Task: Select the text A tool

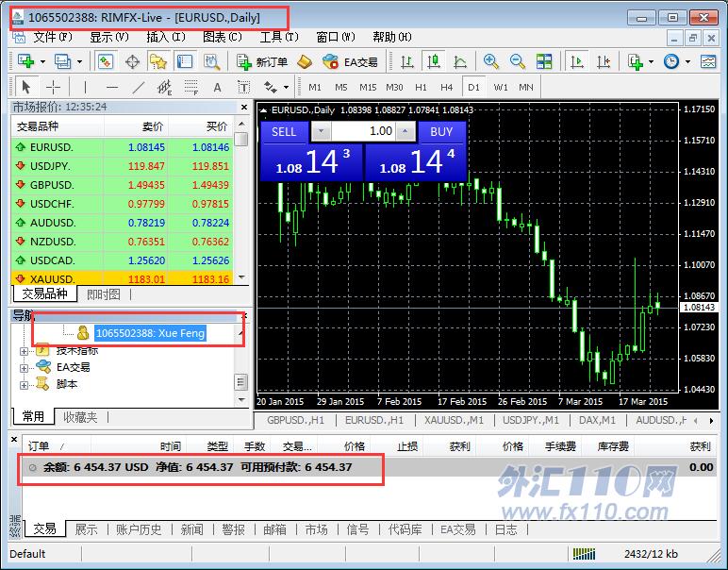Action: pos(217,88)
